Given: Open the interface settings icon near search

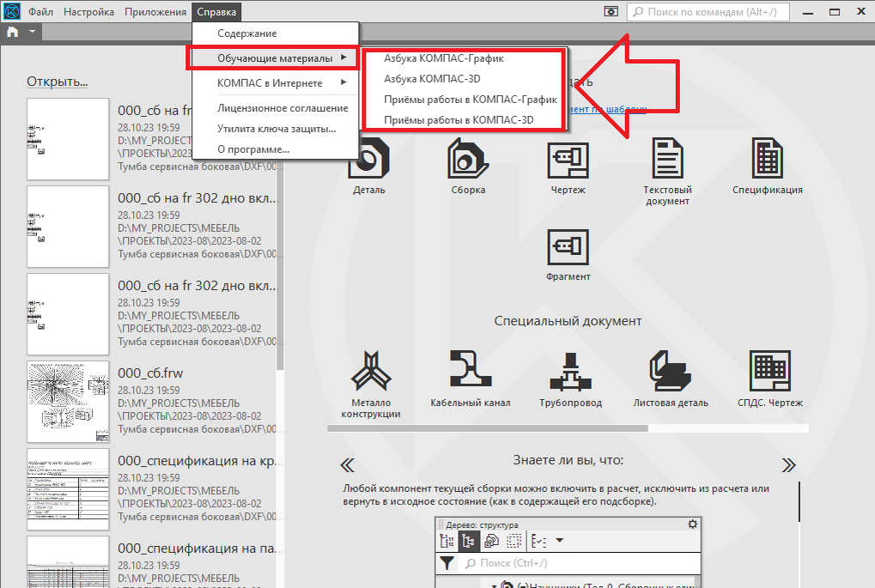Looking at the screenshot, I should 611,12.
